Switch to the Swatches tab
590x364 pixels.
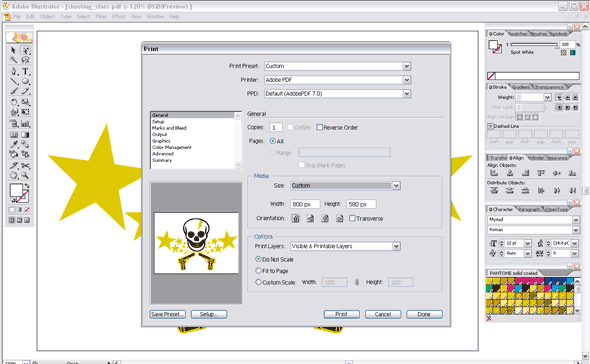click(x=518, y=34)
